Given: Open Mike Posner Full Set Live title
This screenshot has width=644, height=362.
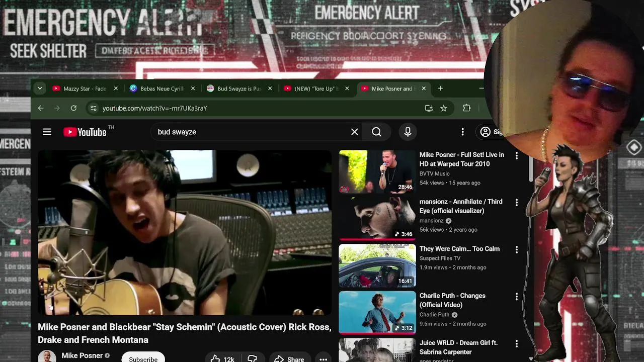Looking at the screenshot, I should [x=462, y=159].
